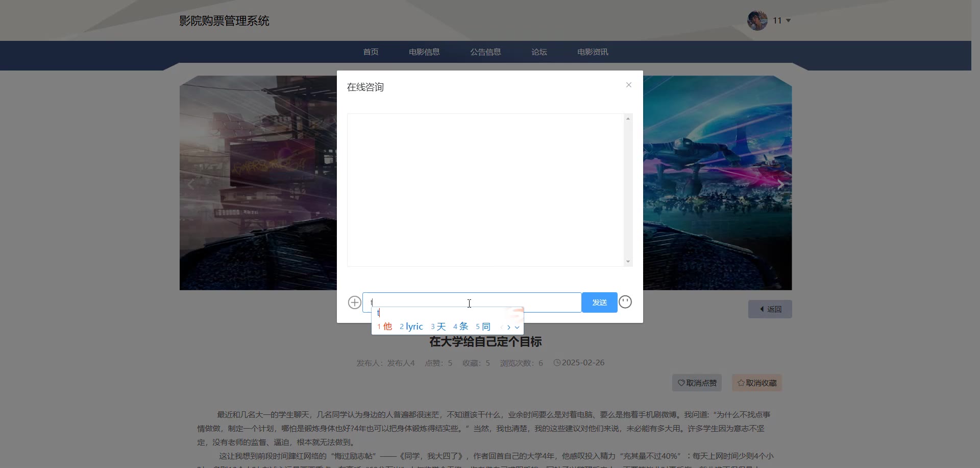
Task: Click the 取消点赞 button
Action: coord(697,383)
